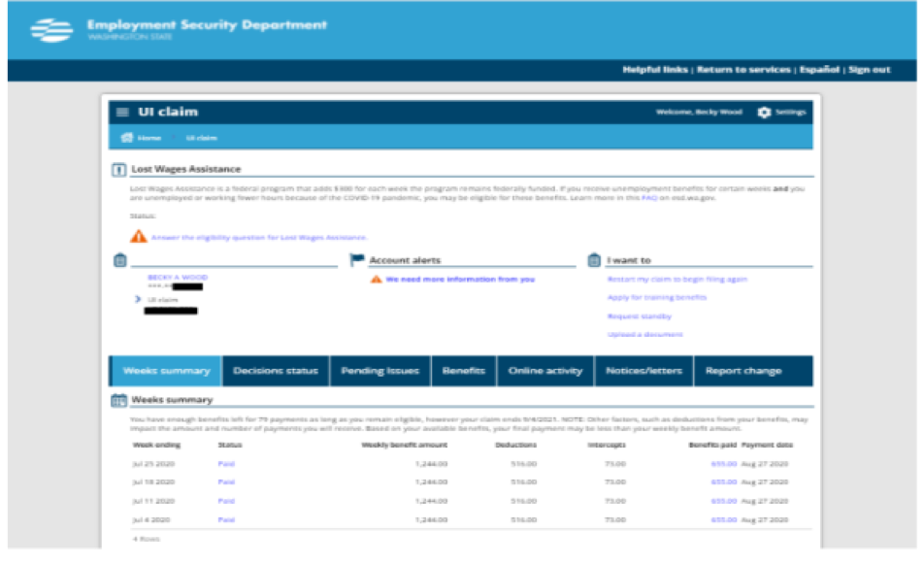Open the Pending issues tab
924x564 pixels.
coord(379,371)
